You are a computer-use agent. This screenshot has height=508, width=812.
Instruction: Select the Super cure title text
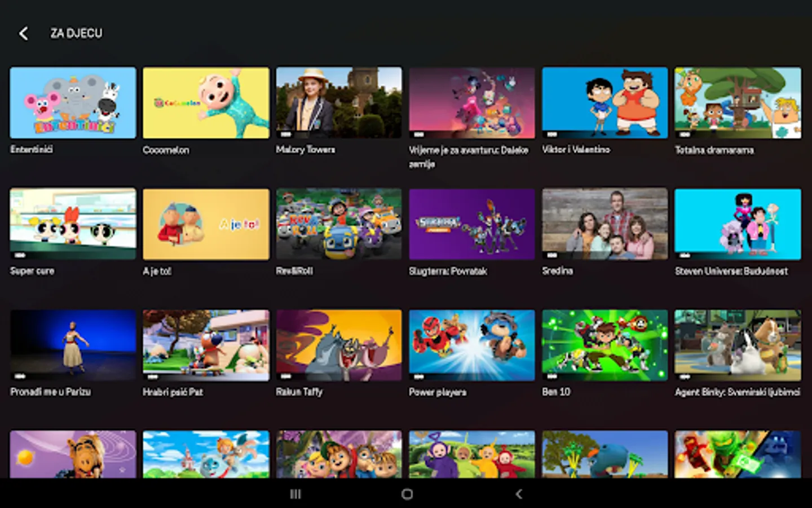tap(32, 271)
